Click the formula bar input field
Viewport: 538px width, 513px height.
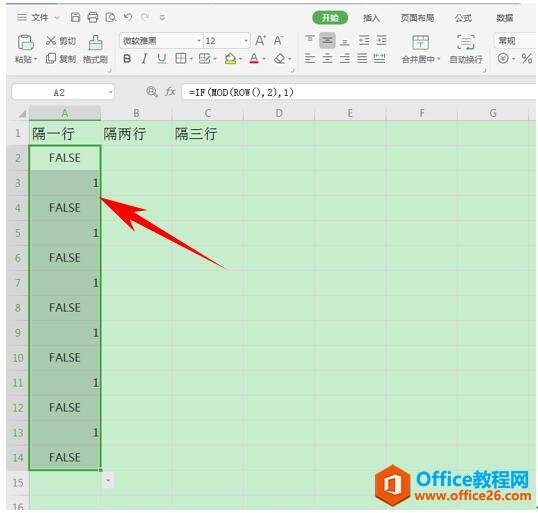click(x=359, y=92)
